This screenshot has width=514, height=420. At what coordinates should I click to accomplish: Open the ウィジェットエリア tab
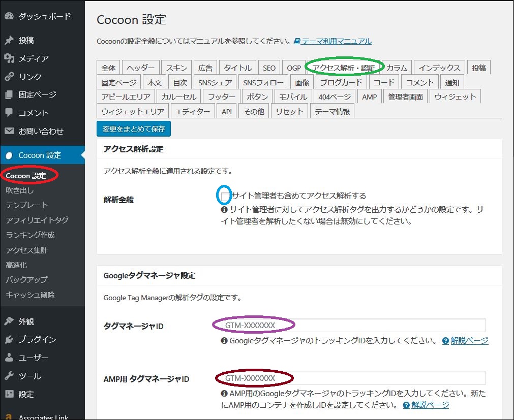click(133, 111)
